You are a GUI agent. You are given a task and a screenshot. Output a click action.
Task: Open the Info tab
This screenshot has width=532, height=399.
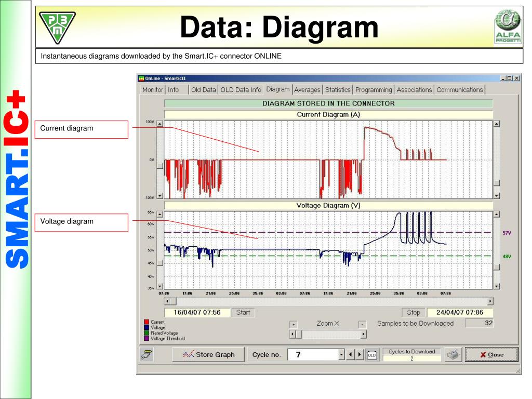[173, 89]
